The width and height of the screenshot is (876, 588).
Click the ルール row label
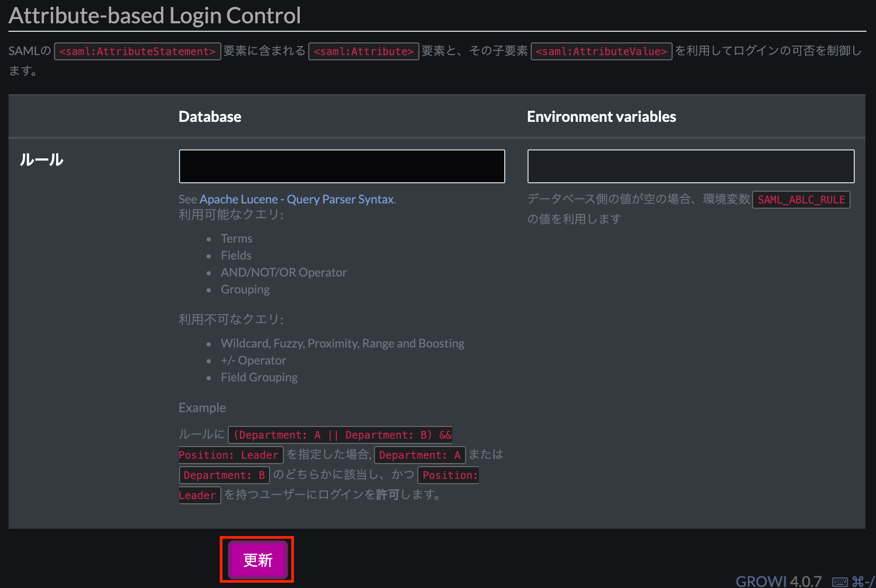click(41, 159)
